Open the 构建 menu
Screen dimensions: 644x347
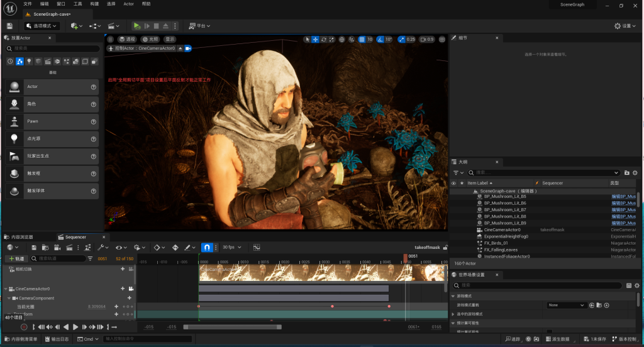94,4
